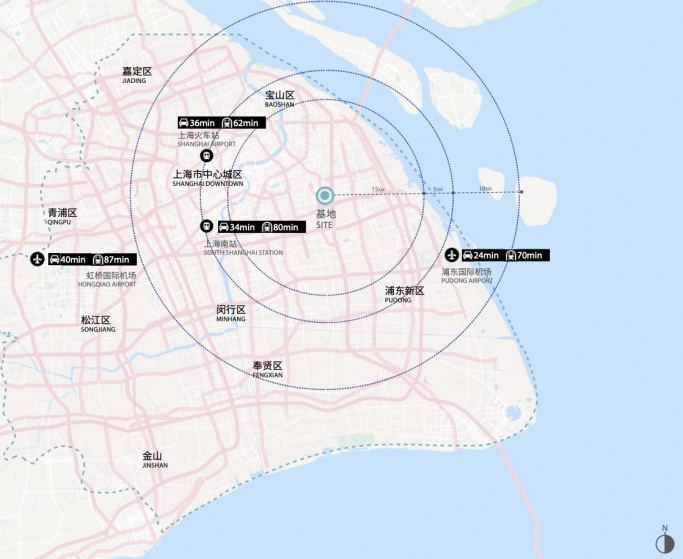Click the radius dot next to the 5KM label
Screen dimensions: 683x559
[x=453, y=193]
